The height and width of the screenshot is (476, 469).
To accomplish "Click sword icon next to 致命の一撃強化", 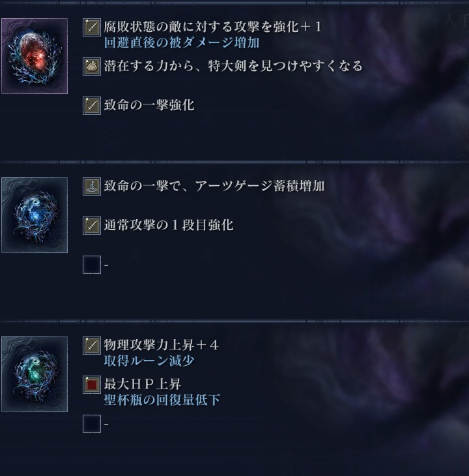I will [x=92, y=106].
